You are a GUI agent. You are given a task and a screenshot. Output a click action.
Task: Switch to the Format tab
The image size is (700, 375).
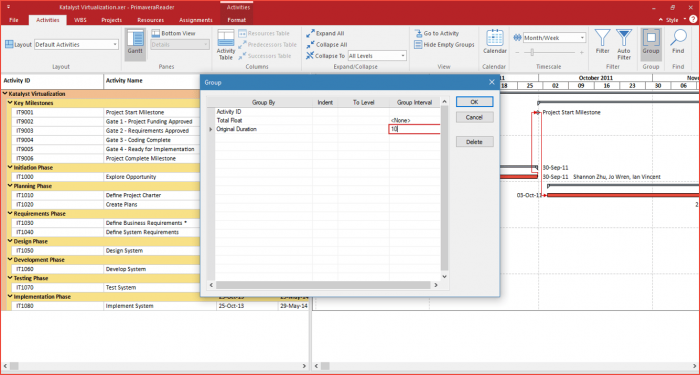click(x=237, y=20)
